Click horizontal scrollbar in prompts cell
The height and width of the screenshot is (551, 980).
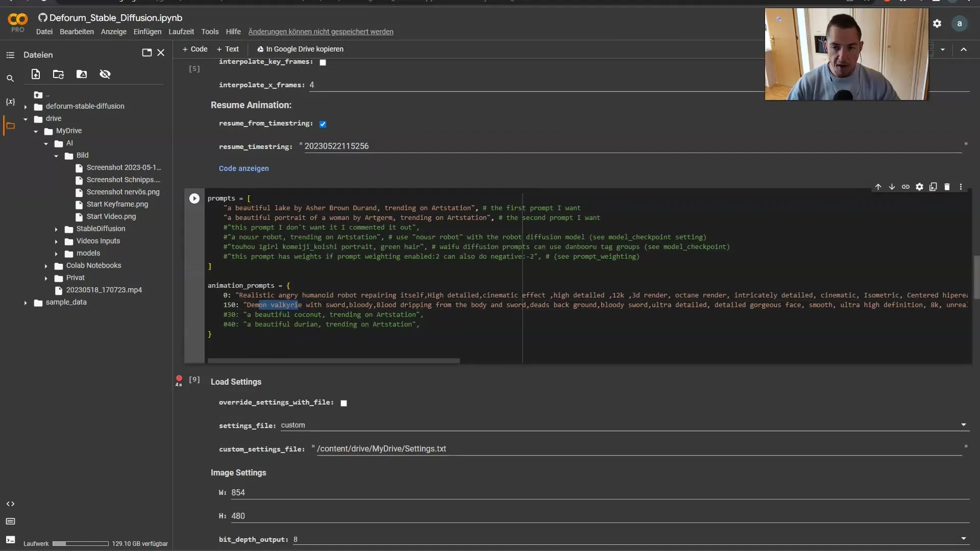(x=334, y=360)
